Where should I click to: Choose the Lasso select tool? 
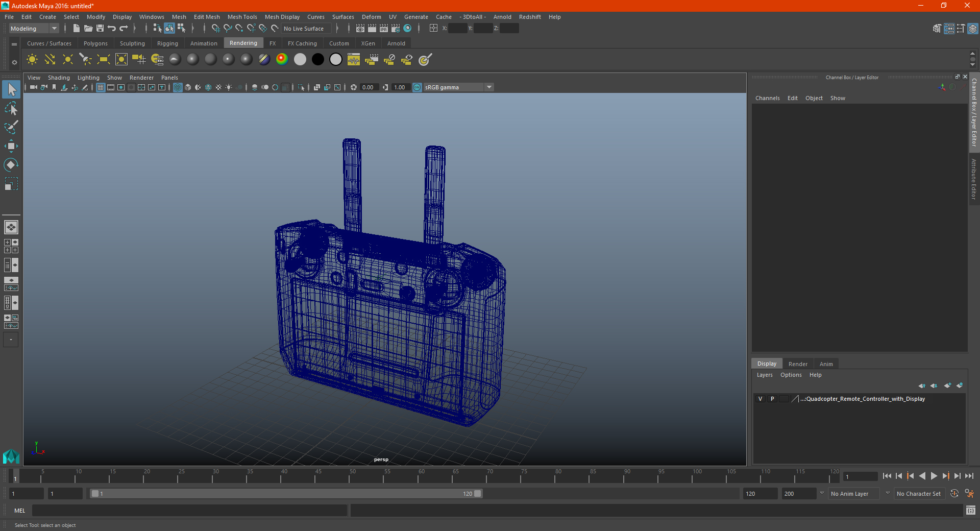[11, 109]
